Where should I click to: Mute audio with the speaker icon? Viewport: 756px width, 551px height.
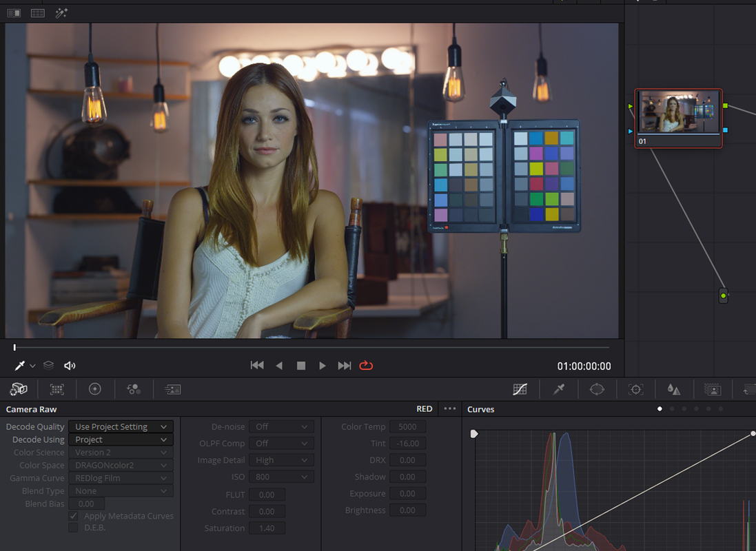[x=70, y=366]
